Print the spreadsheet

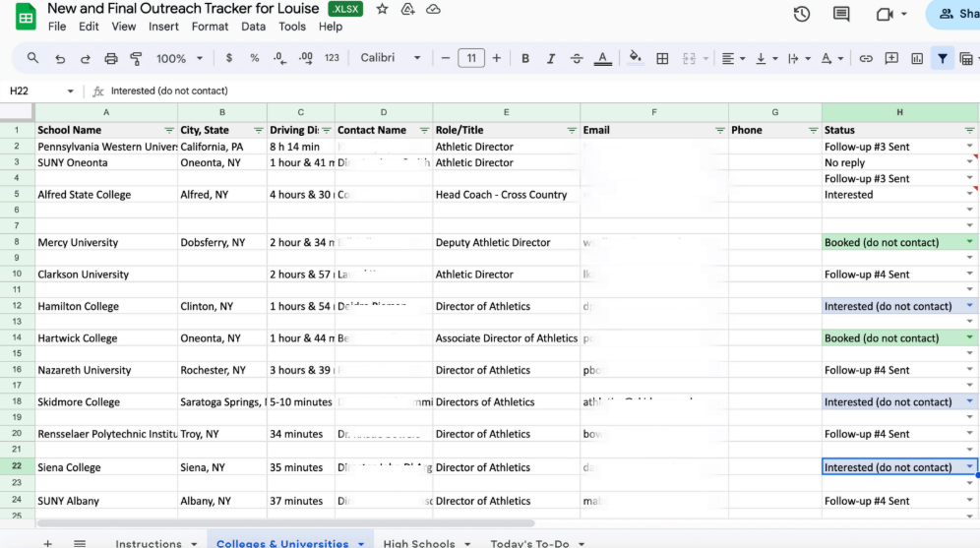(x=110, y=58)
